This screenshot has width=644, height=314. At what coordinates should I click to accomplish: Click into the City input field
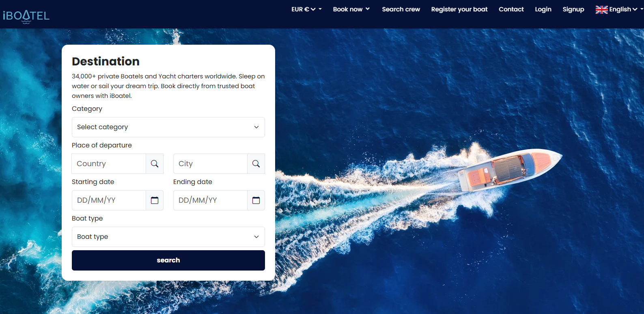210,164
